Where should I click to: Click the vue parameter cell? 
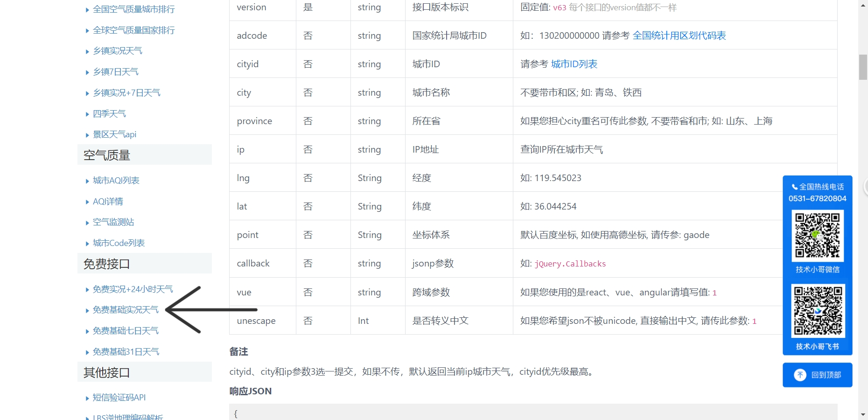click(262, 292)
